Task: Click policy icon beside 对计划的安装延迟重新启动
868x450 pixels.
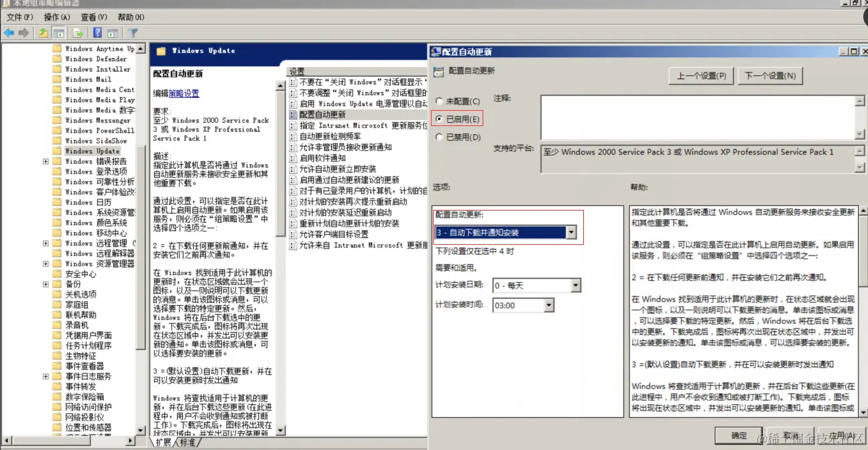Action: pyautogui.click(x=293, y=213)
